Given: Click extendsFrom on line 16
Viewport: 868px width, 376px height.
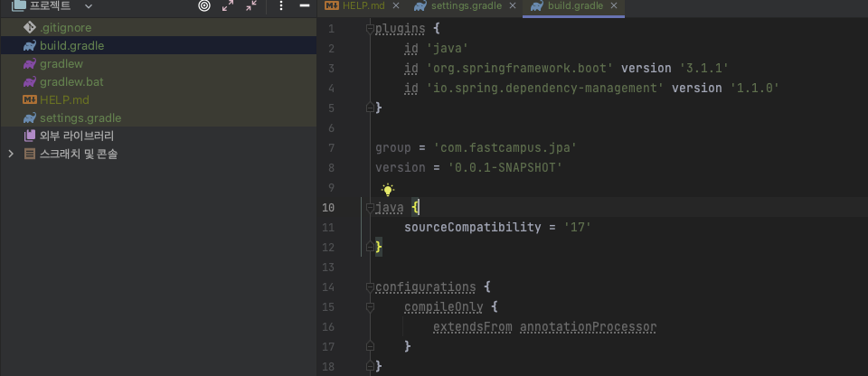Looking at the screenshot, I should tap(472, 326).
